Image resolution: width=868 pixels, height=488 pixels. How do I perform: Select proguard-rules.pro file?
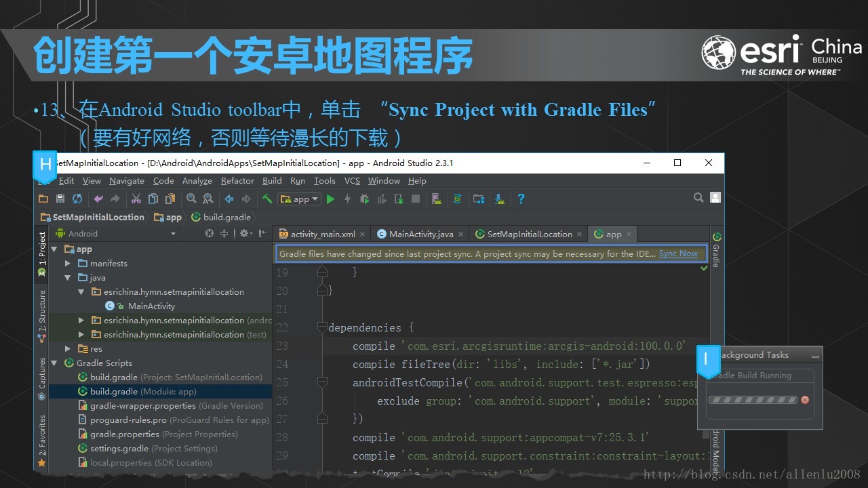[x=174, y=420]
